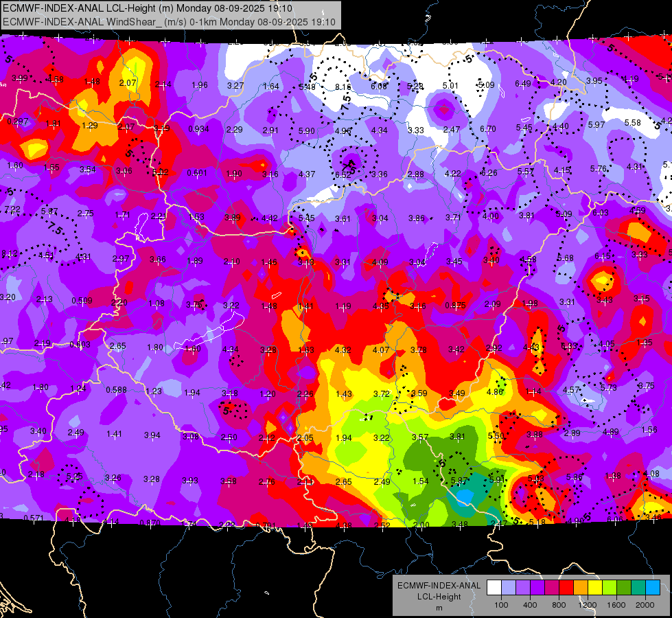Click the wind shear value 8.12
This screenshot has width=672, height=618.
pos(10,253)
